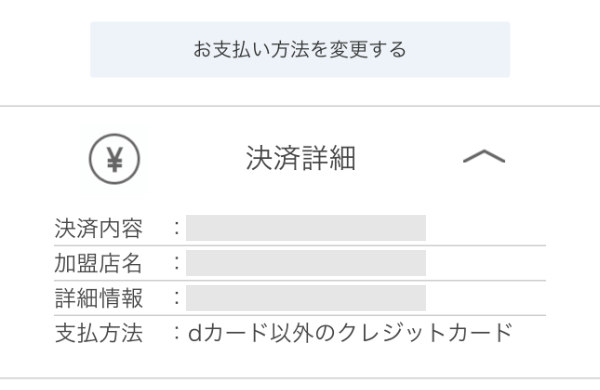The height and width of the screenshot is (390, 600).
Task: Click the colon after 支払方法
Action: pyautogui.click(x=176, y=333)
